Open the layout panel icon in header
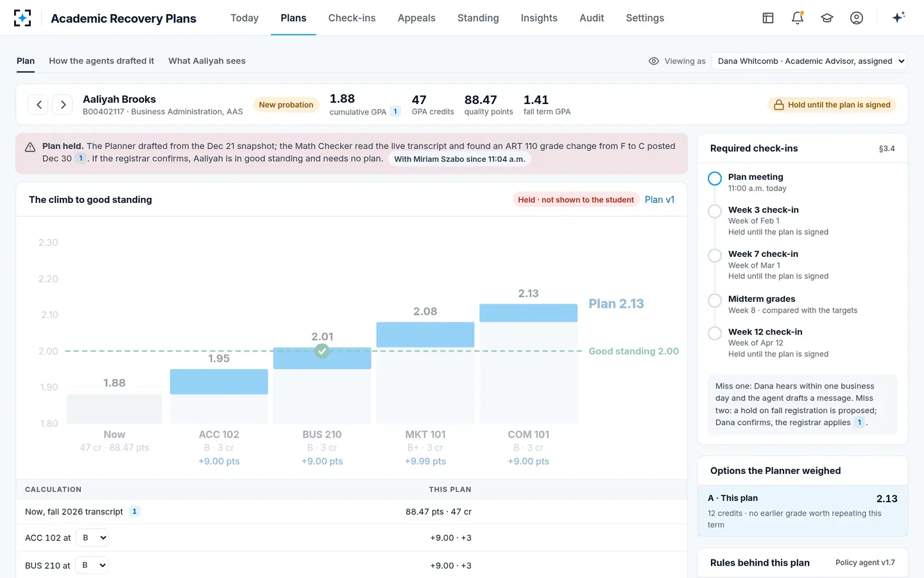The width and height of the screenshot is (924, 578). tap(768, 18)
